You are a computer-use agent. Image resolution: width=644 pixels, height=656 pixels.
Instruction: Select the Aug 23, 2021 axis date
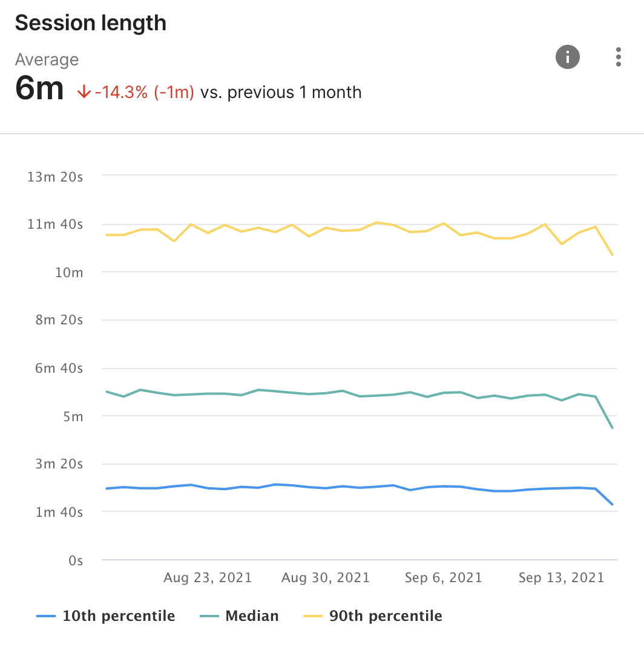pyautogui.click(x=208, y=578)
